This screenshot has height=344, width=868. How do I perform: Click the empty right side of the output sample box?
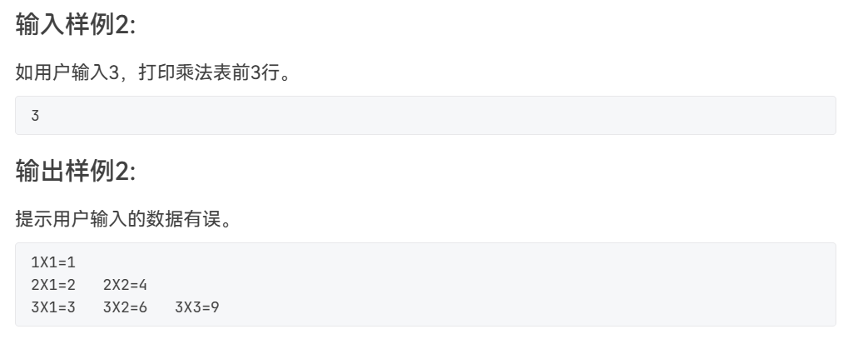click(x=583, y=285)
